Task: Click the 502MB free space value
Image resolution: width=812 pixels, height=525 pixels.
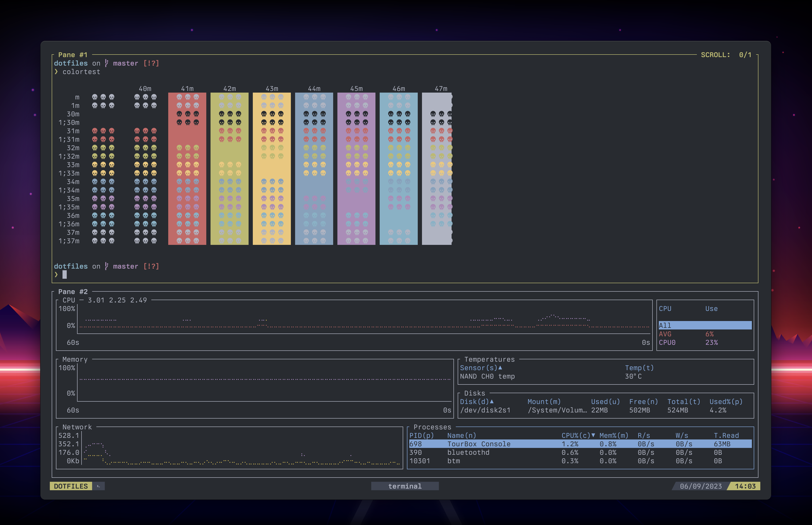Action: (x=640, y=410)
